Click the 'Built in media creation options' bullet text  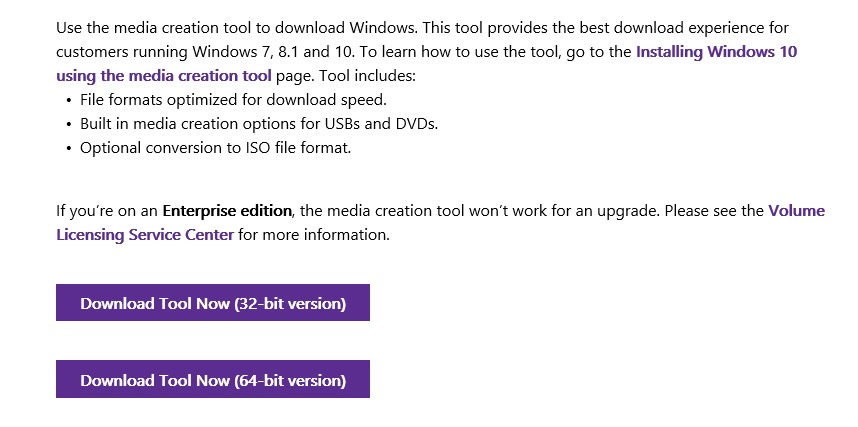(259, 124)
